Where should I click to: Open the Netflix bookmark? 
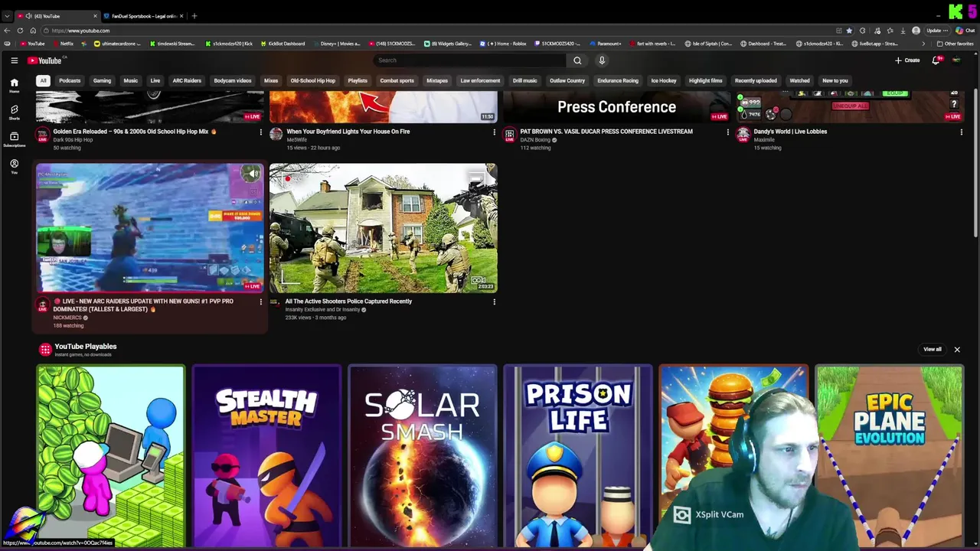63,44
